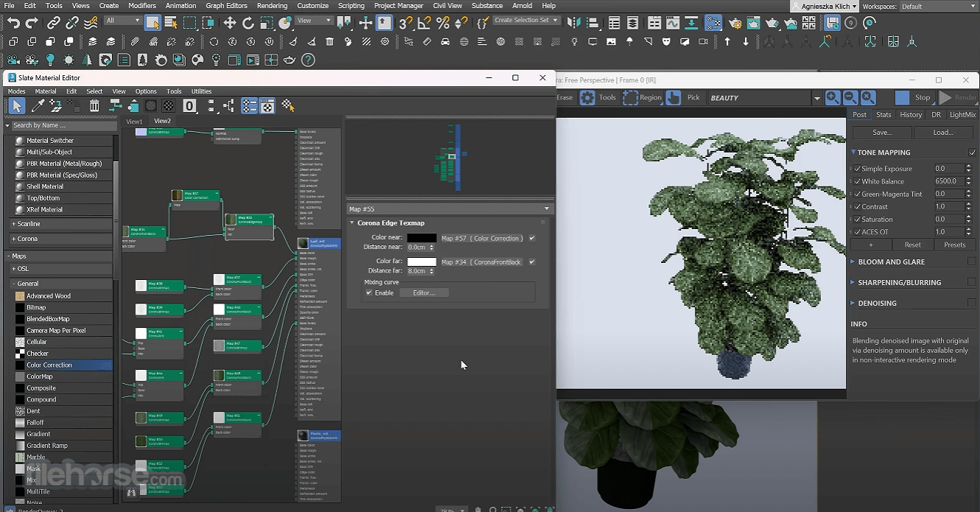Open the mixing curve Editor... button
The image size is (980, 512).
(x=424, y=292)
